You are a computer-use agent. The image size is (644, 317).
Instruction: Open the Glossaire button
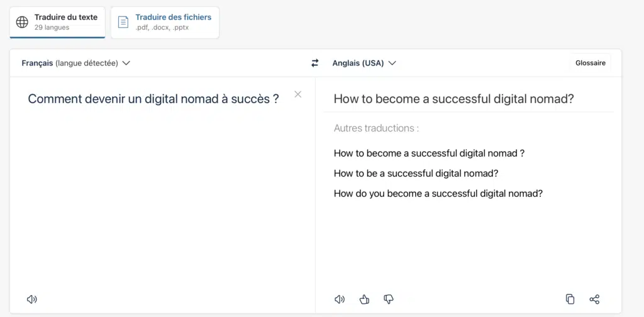[x=590, y=63]
